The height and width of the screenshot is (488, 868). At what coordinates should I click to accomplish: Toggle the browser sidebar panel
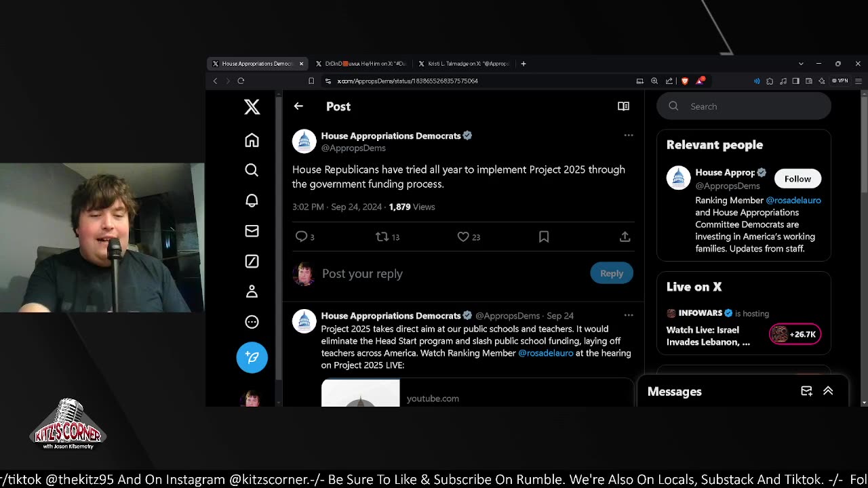click(796, 81)
